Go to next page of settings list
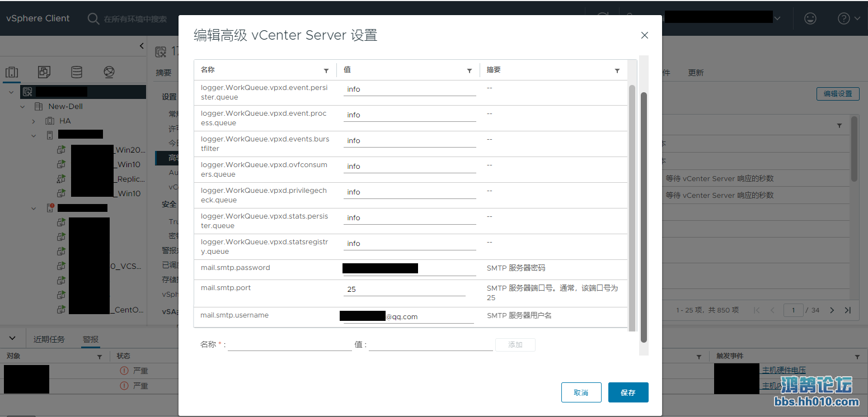The width and height of the screenshot is (868, 417). point(832,310)
